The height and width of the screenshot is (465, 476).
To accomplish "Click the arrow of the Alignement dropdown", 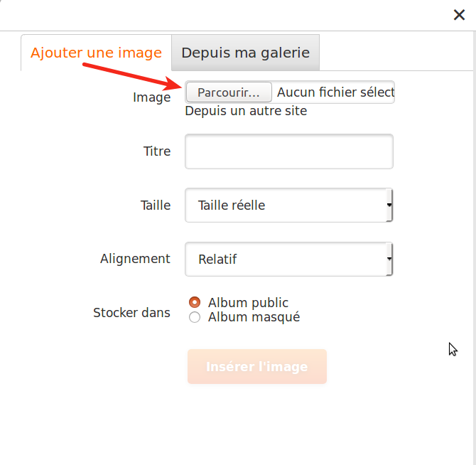I will [x=389, y=260].
